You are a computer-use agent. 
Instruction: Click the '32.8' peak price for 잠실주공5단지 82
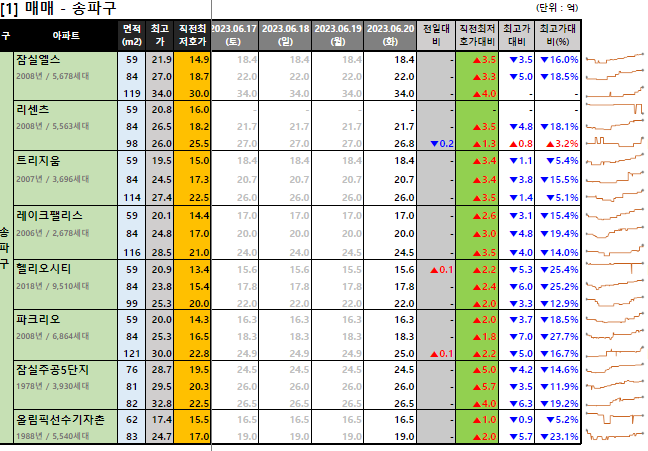(x=161, y=403)
